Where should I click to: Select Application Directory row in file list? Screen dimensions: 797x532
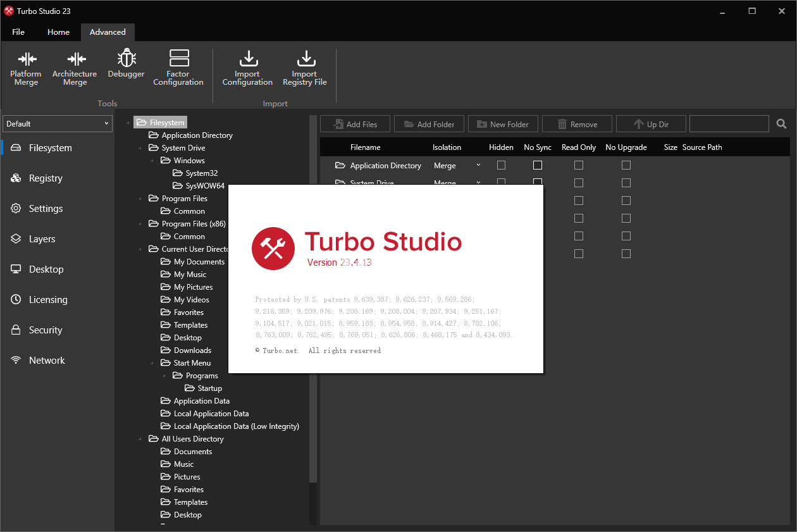386,166
